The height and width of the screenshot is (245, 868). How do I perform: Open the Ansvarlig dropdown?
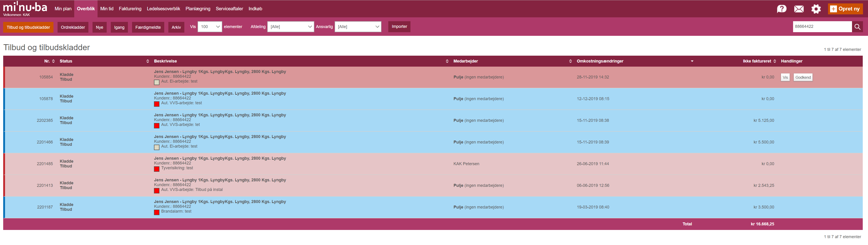point(358,27)
